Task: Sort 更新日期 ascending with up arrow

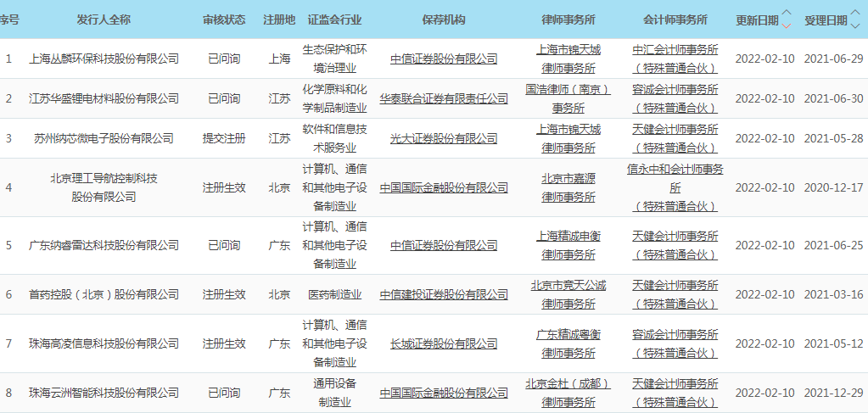Action: [786, 13]
